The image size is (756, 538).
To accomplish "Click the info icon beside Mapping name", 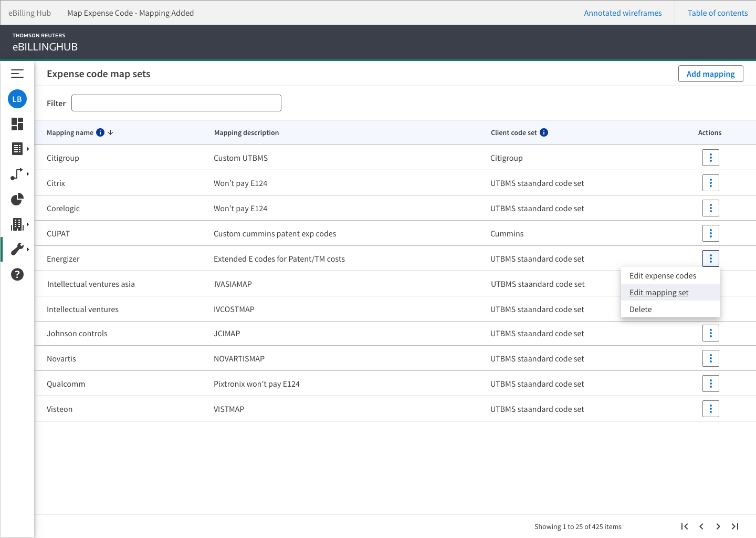I will 100,132.
